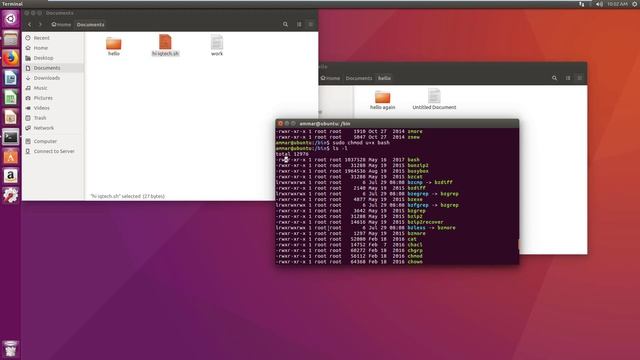Open the sound volume indicator
Image resolution: width=640 pixels, height=360 pixels.
[x=599, y=4]
